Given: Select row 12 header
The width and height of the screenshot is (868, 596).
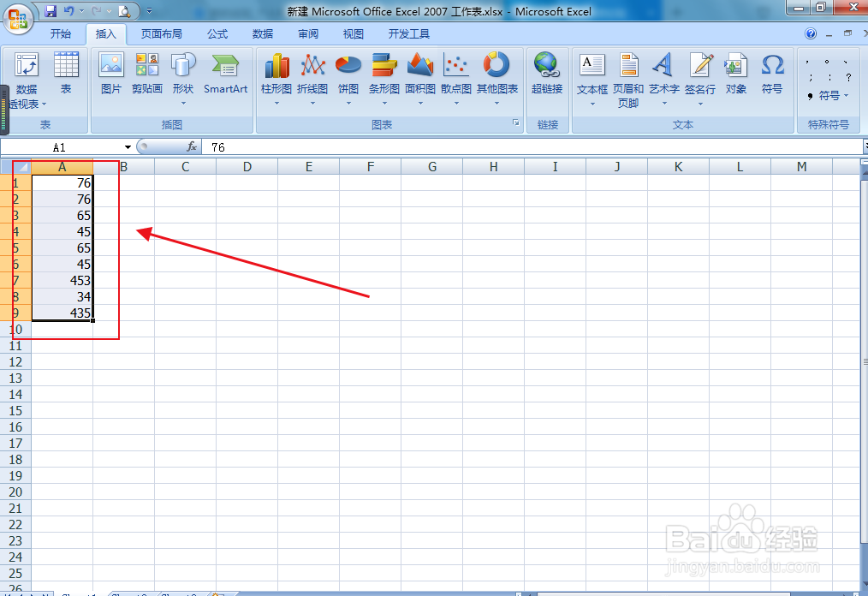Looking at the screenshot, I should click(x=15, y=361).
